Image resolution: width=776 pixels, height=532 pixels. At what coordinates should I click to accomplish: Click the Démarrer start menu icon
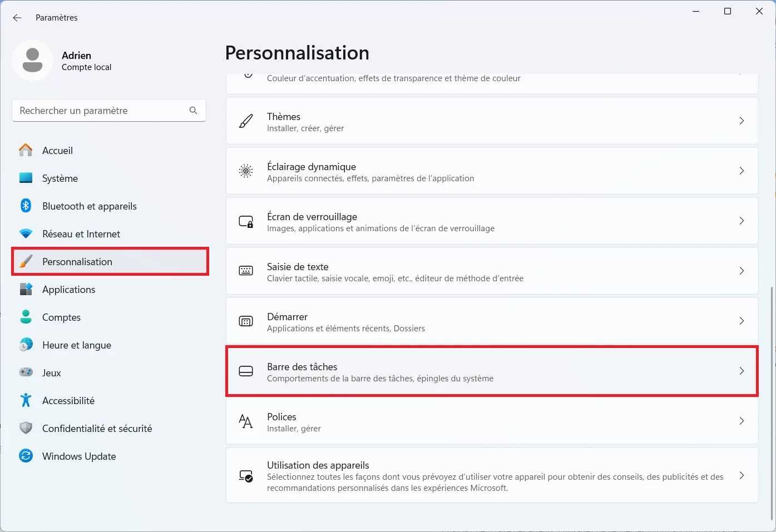[x=246, y=321]
